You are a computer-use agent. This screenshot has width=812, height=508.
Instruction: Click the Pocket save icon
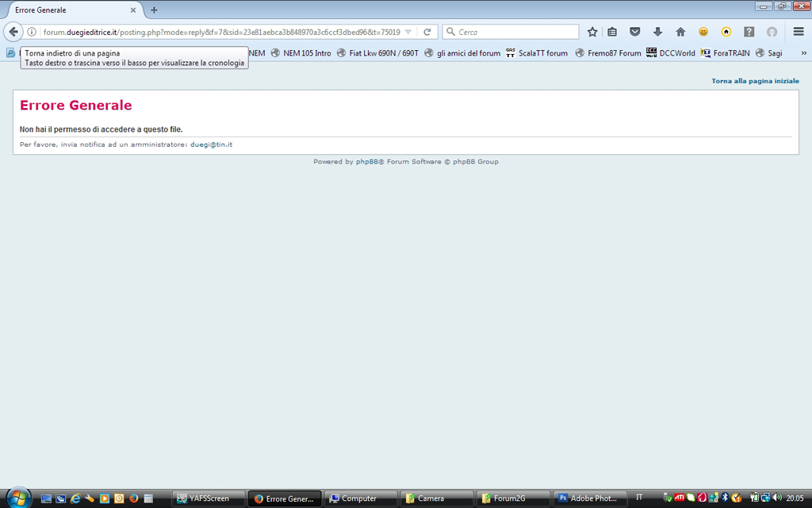click(635, 32)
